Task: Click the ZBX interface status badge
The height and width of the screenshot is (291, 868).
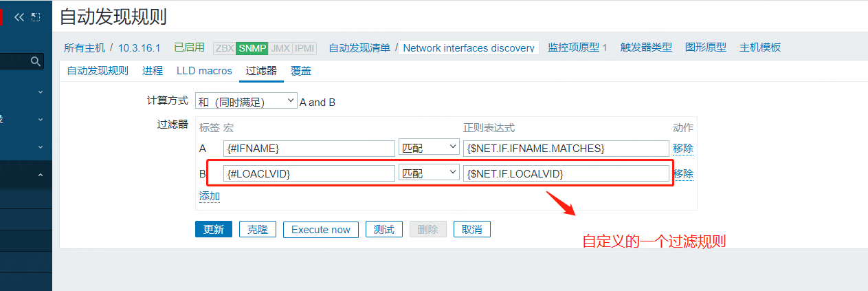Action: (x=224, y=48)
